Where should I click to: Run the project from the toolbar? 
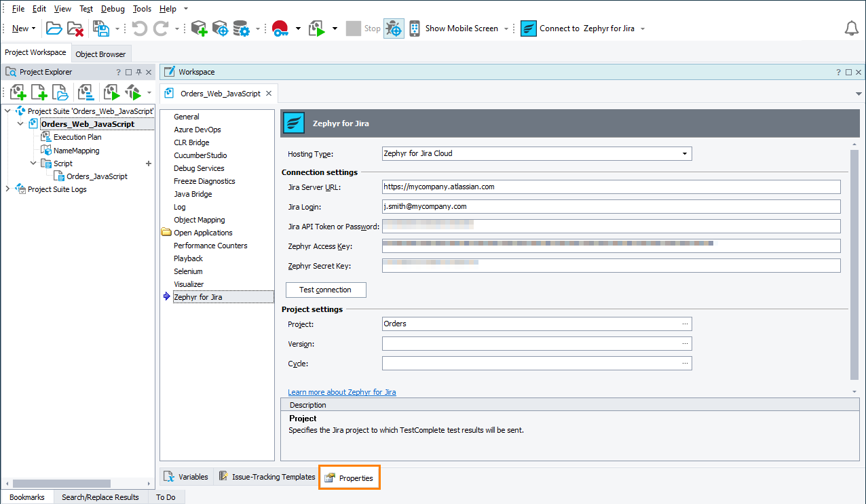pos(316,28)
